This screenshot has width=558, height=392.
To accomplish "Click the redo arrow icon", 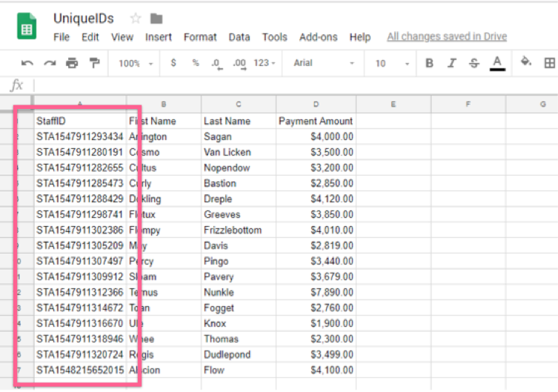I will click(x=50, y=64).
